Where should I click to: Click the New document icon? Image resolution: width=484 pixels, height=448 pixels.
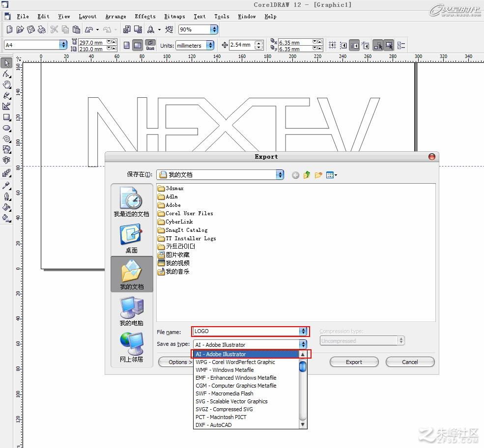(x=9, y=29)
